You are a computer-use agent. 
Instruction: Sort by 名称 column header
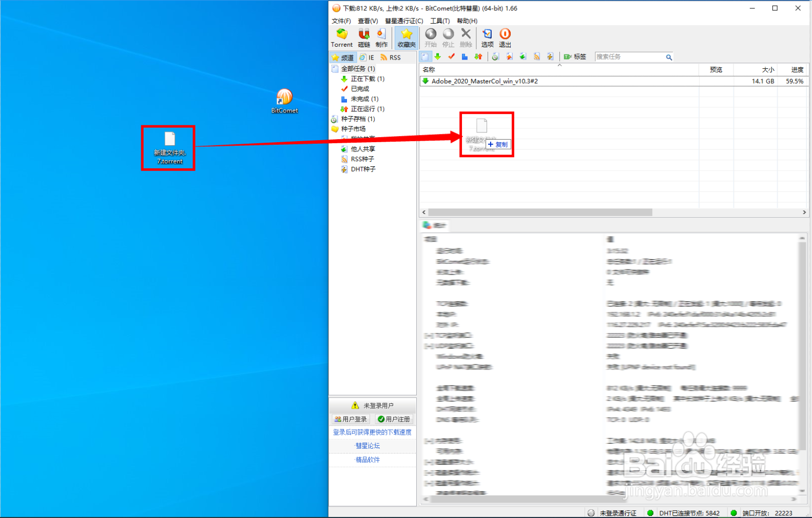(x=559, y=69)
